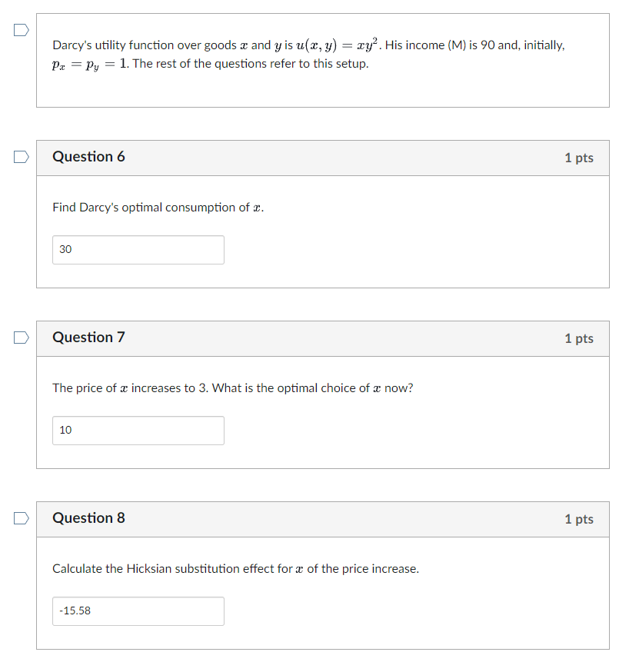Click the Question 8 heading
This screenshot has width=639, height=672.
89,518
